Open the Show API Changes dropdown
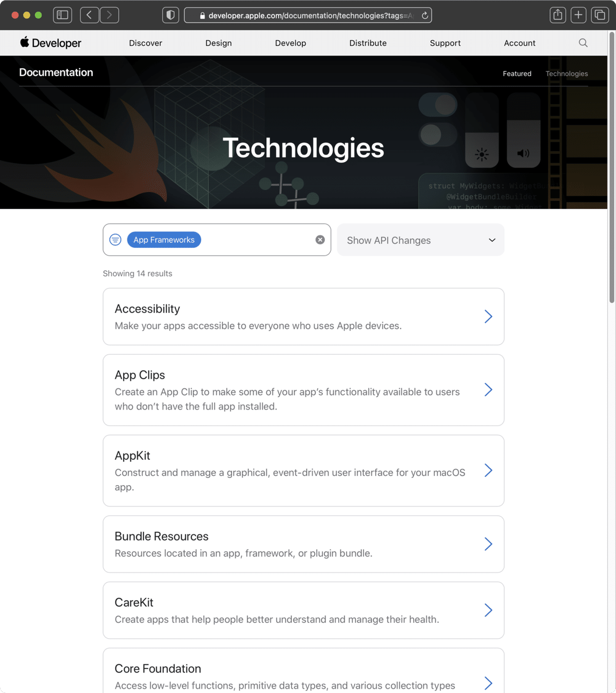The width and height of the screenshot is (616, 693). click(x=420, y=240)
